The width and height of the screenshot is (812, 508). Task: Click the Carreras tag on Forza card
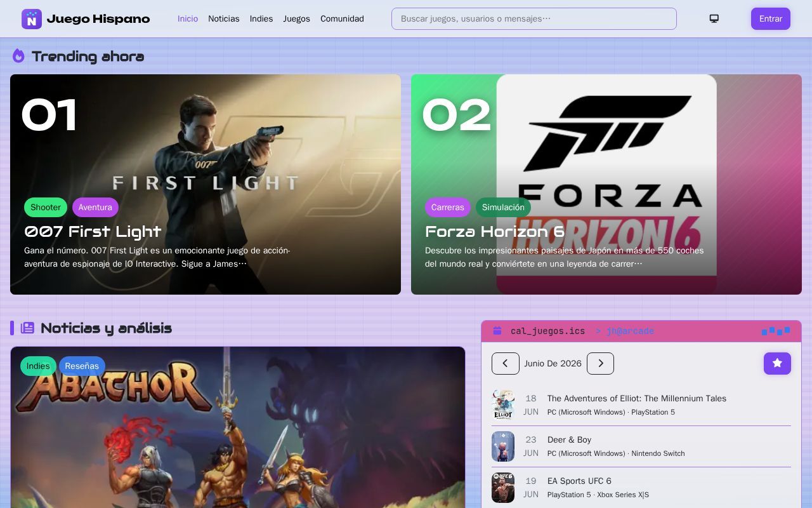448,207
